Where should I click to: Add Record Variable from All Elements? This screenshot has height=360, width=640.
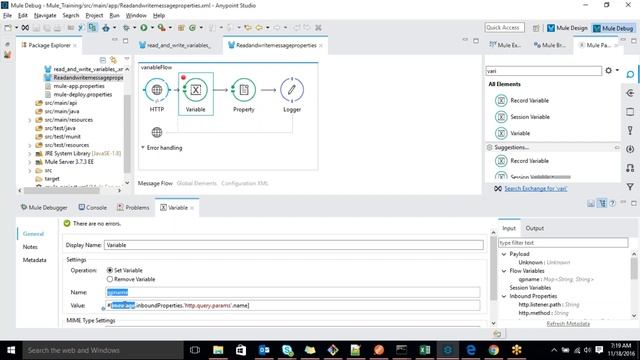pos(522,100)
